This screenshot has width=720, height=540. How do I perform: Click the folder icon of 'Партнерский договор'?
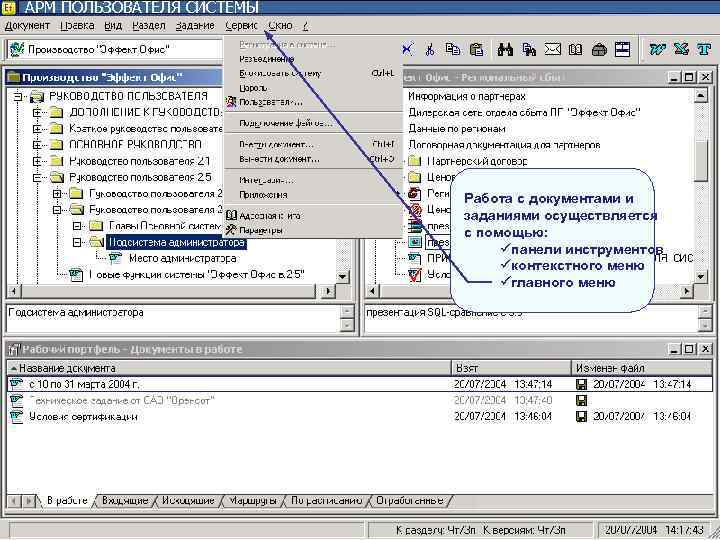[415, 161]
